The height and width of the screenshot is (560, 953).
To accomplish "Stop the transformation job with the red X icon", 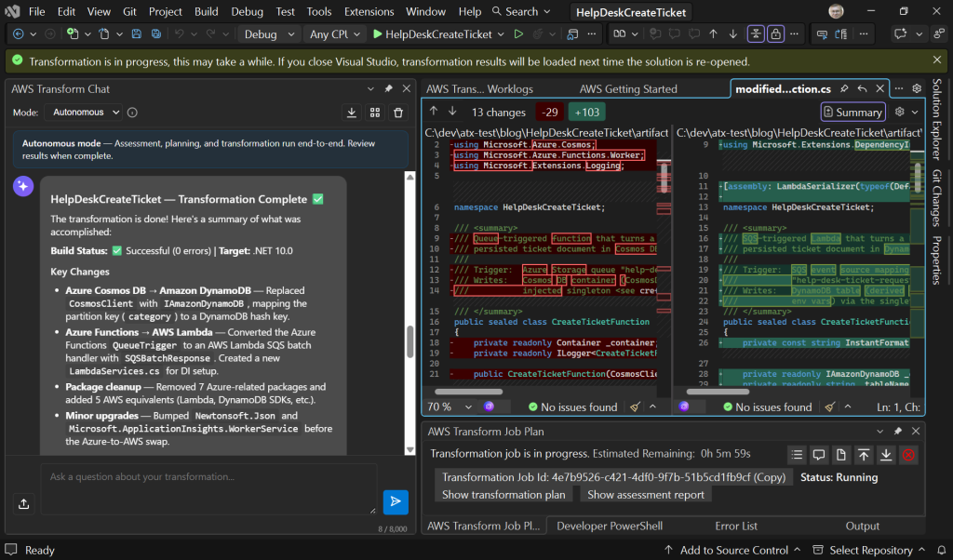I will click(x=908, y=454).
